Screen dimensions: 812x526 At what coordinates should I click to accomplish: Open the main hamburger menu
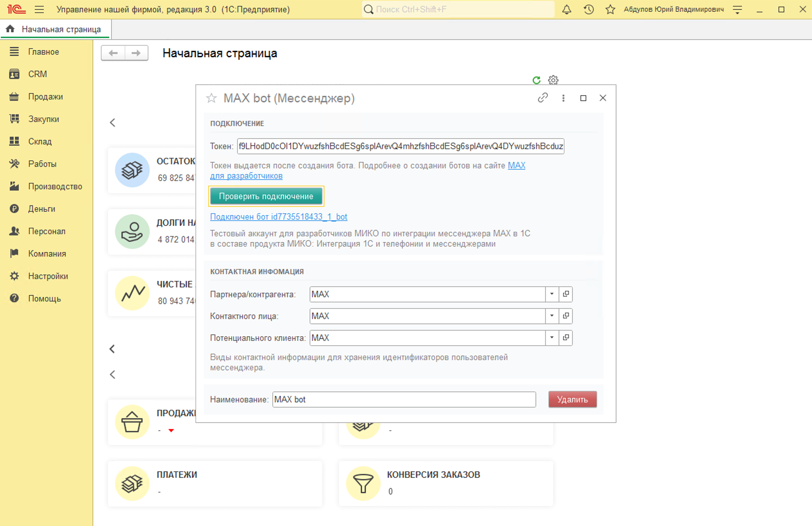click(39, 10)
